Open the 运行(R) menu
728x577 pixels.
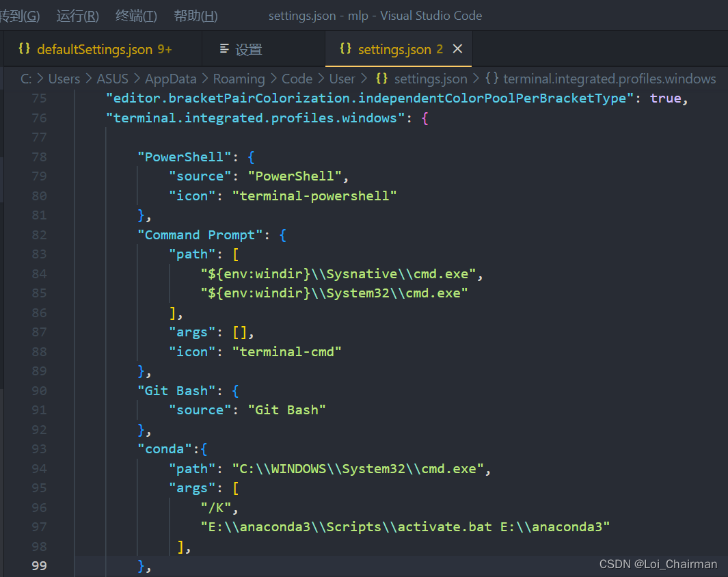click(77, 16)
